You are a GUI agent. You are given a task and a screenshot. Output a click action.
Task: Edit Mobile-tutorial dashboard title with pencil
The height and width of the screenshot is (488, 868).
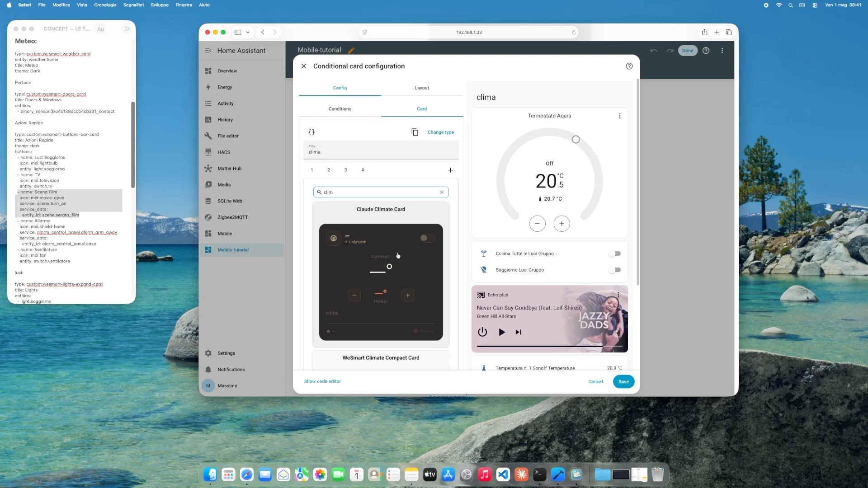[x=351, y=51]
